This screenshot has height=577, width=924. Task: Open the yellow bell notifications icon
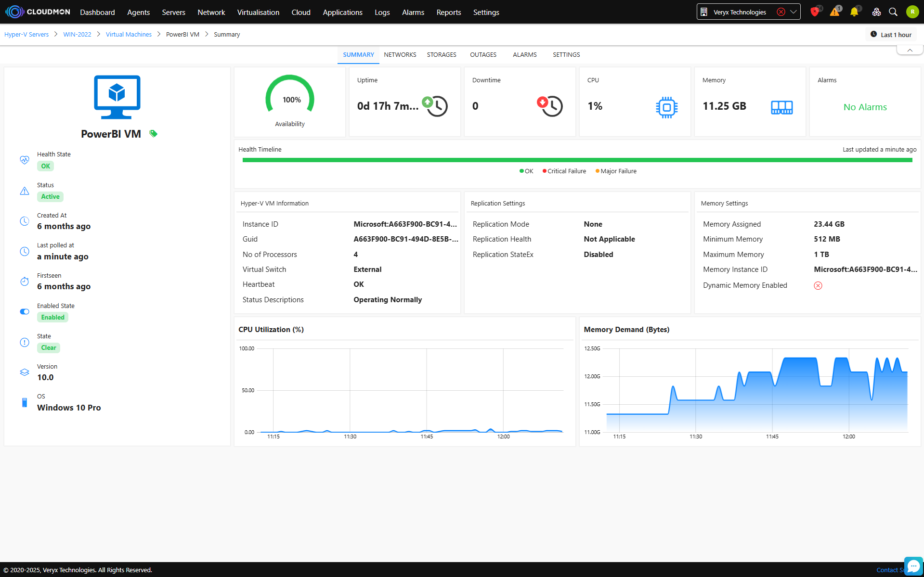click(x=854, y=12)
